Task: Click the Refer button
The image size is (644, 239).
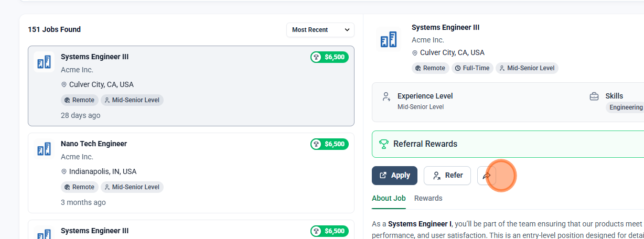Action: [x=447, y=176]
